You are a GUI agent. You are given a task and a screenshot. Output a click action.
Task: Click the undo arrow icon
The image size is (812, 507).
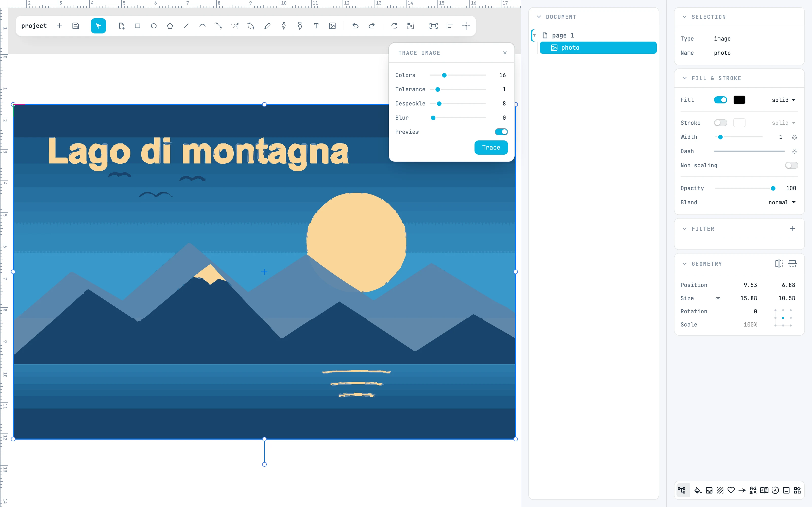(355, 26)
